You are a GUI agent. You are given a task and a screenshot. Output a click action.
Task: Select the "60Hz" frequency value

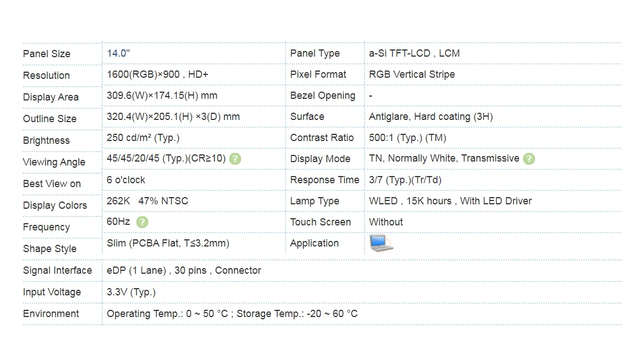click(118, 222)
